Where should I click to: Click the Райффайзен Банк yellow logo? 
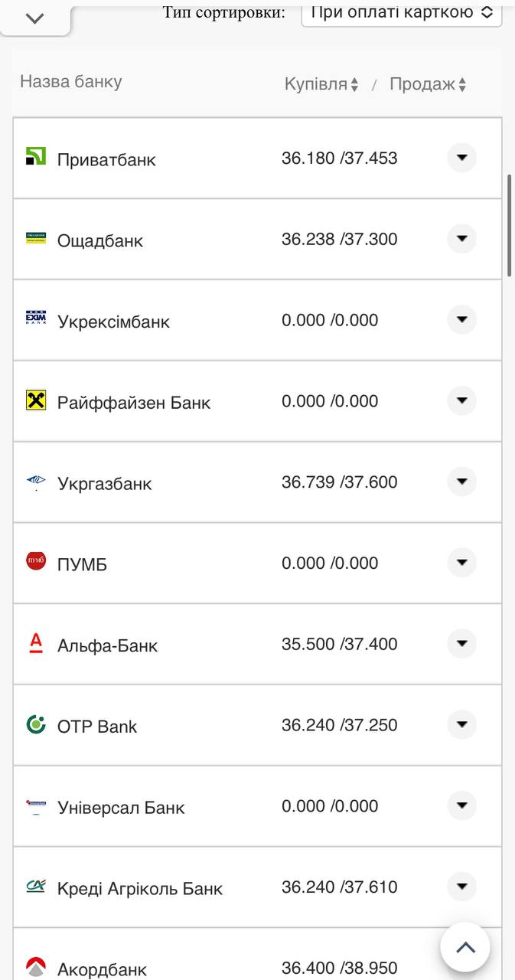(36, 400)
